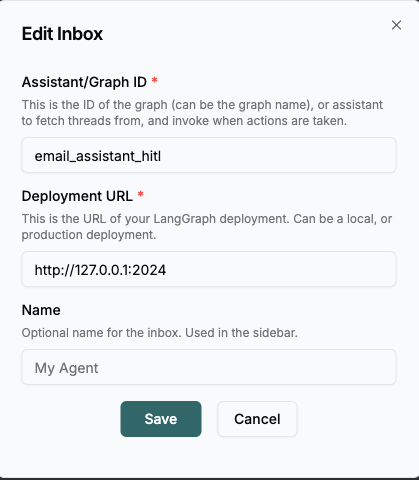Click the 'My Agent' placeholder text
This screenshot has width=419, height=480.
pyautogui.click(x=66, y=368)
